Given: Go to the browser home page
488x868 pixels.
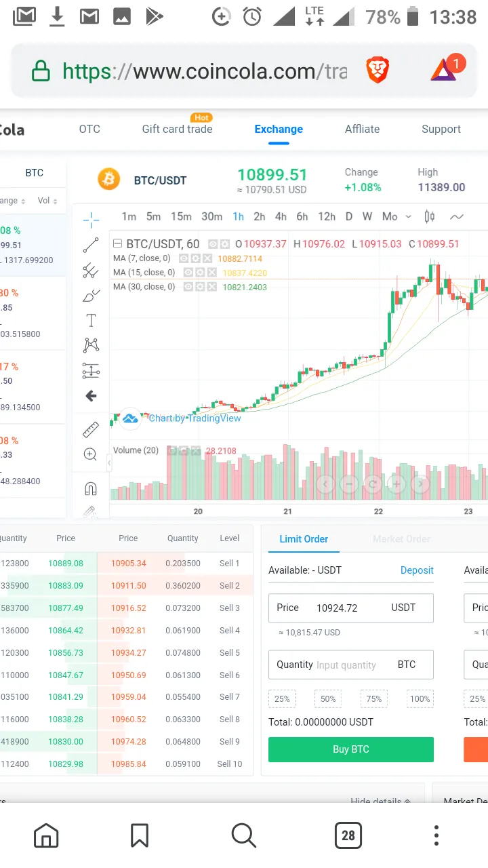Looking at the screenshot, I should pyautogui.click(x=46, y=835).
